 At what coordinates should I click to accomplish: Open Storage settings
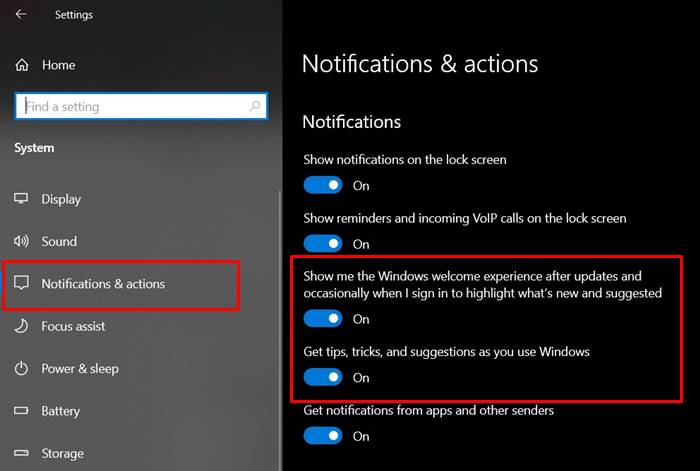[62, 454]
